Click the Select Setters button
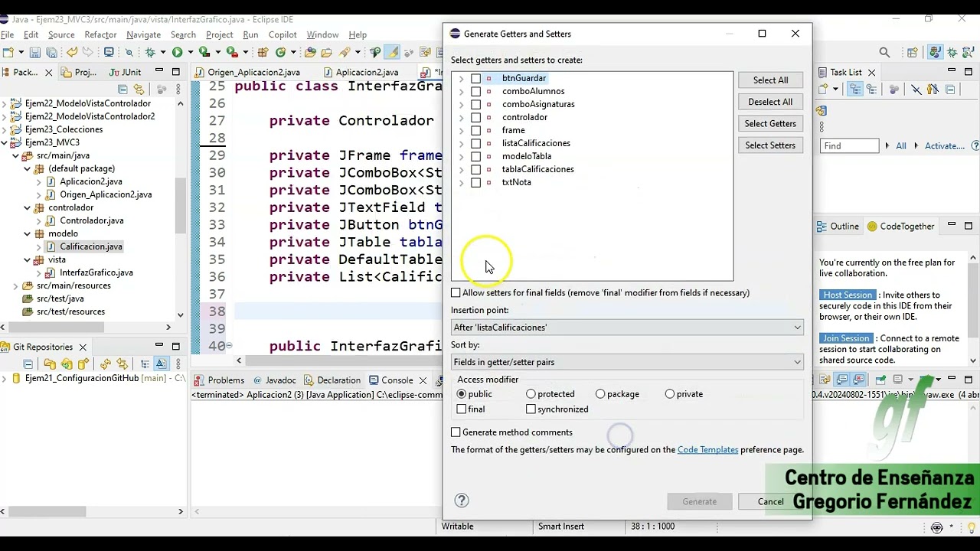This screenshot has height=551, width=980. click(x=770, y=145)
